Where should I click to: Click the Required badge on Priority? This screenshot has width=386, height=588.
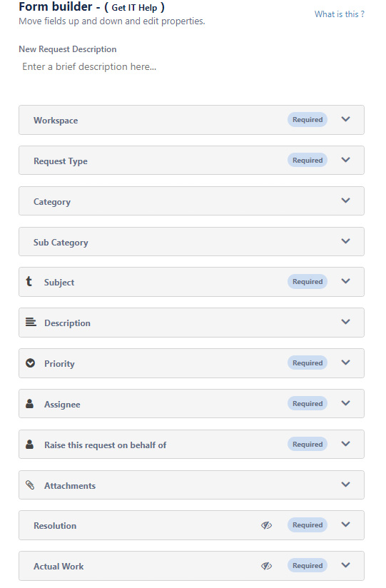(x=308, y=363)
